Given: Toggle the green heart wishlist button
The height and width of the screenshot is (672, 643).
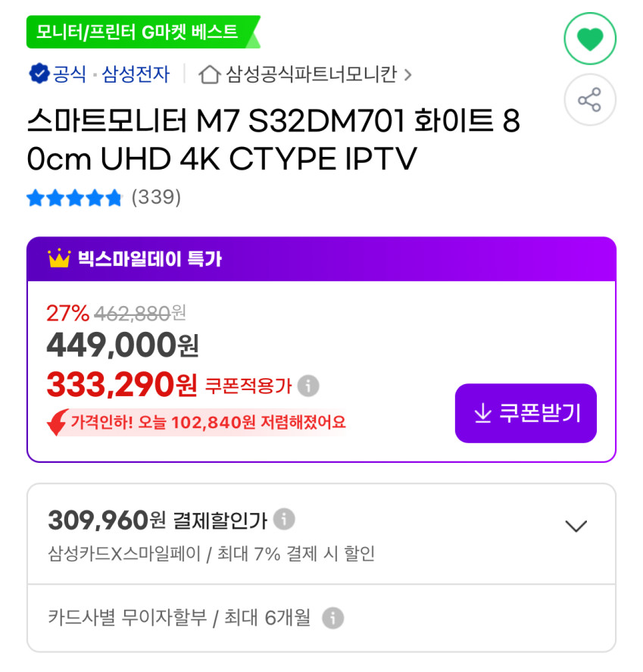Looking at the screenshot, I should tap(590, 39).
